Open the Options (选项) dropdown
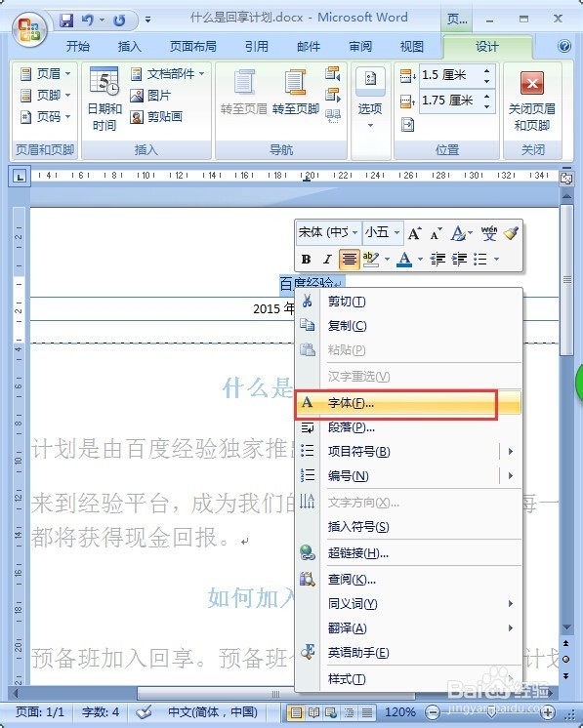The height and width of the screenshot is (728, 583). (370, 100)
